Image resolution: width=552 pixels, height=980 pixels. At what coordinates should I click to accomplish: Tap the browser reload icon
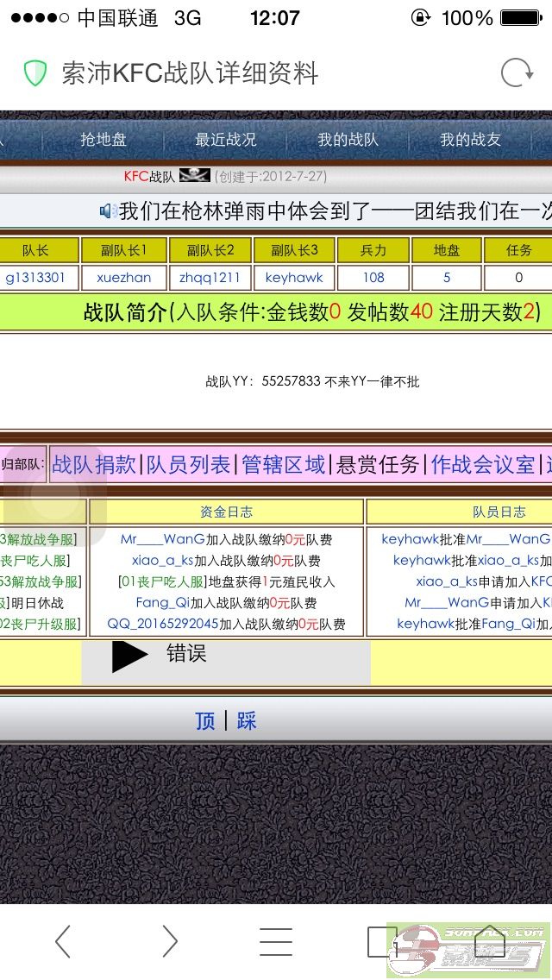click(x=517, y=73)
